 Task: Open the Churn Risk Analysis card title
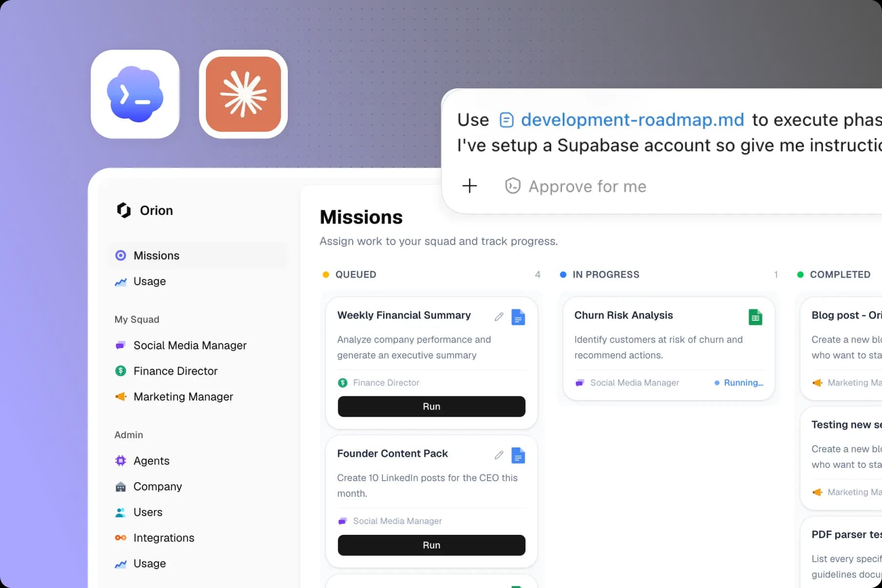click(x=623, y=315)
